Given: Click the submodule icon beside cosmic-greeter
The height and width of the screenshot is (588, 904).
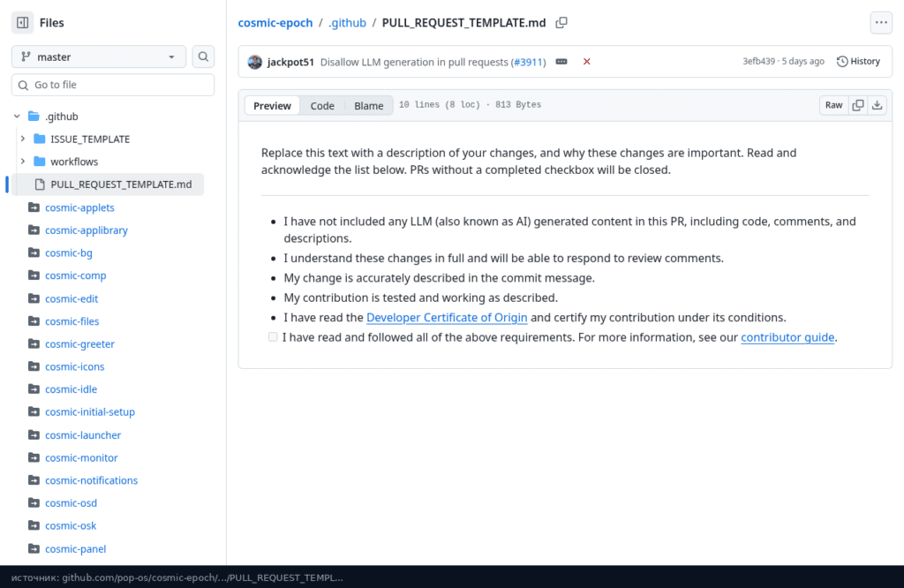Looking at the screenshot, I should 34,343.
